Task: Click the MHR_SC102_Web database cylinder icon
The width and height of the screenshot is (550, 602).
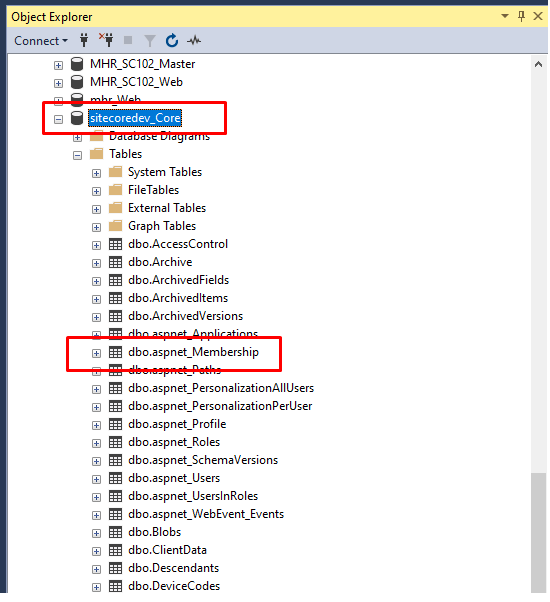Action: tap(77, 82)
